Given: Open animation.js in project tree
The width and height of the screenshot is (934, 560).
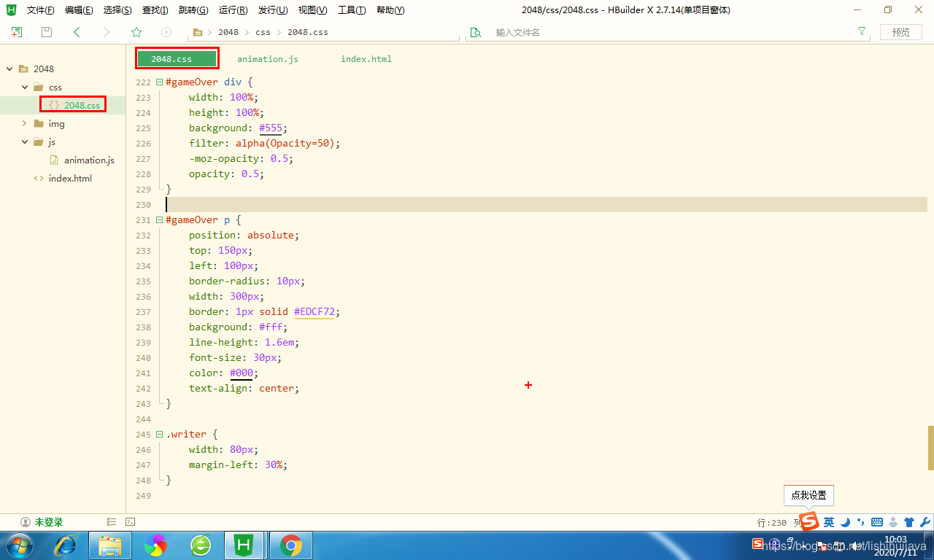Looking at the screenshot, I should [89, 160].
